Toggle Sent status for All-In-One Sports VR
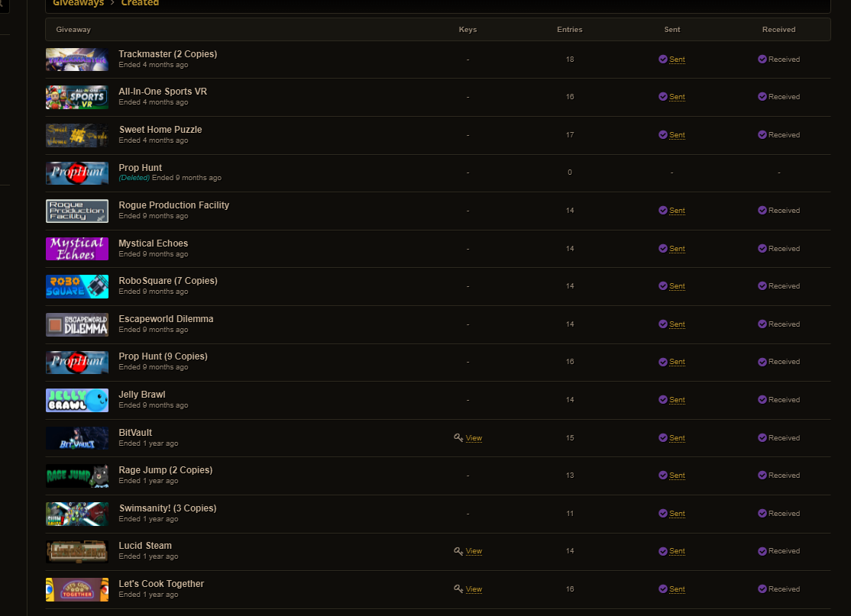Image resolution: width=851 pixels, height=616 pixels. pos(677,96)
